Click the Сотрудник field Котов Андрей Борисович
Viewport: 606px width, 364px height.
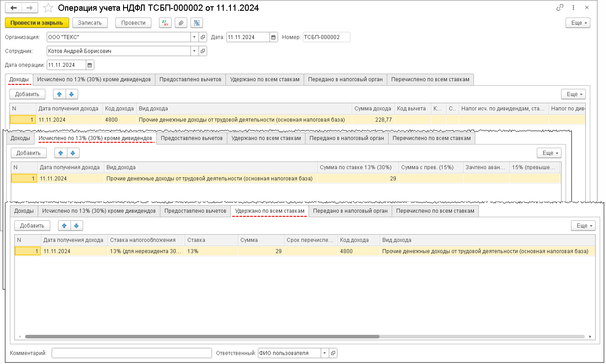point(119,51)
